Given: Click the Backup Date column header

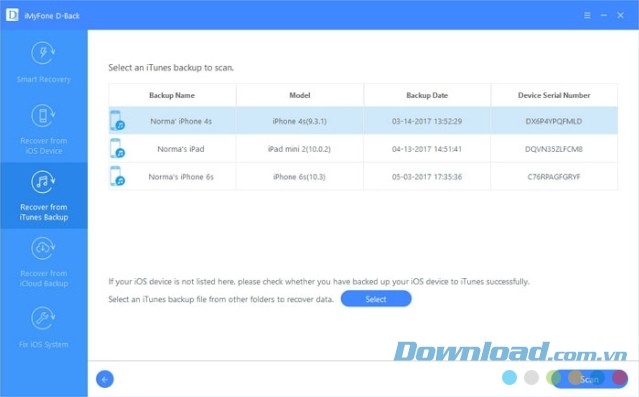Looking at the screenshot, I should 427,95.
